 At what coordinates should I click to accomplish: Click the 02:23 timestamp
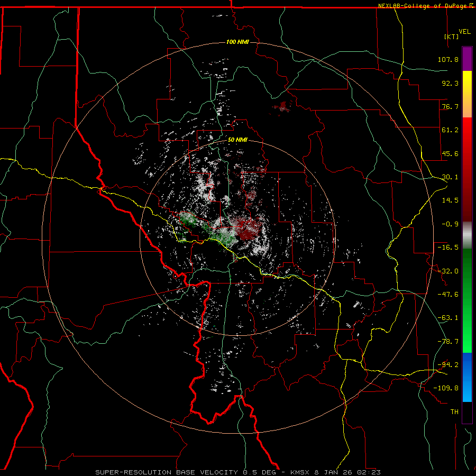point(370,472)
